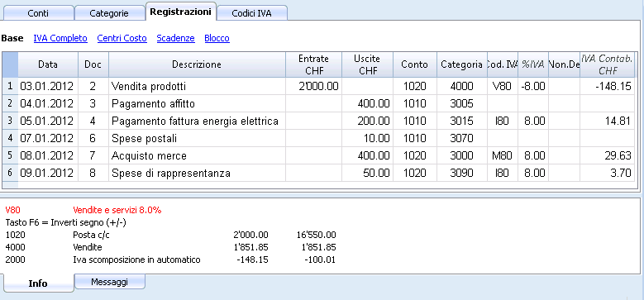Open the IVA Completo view link
This screenshot has width=644, height=300.
(x=60, y=38)
